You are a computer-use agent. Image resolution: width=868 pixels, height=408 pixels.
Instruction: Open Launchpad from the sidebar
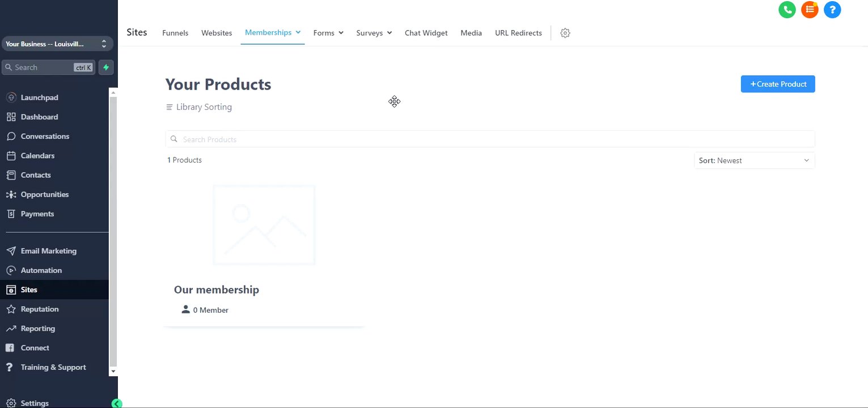39,97
